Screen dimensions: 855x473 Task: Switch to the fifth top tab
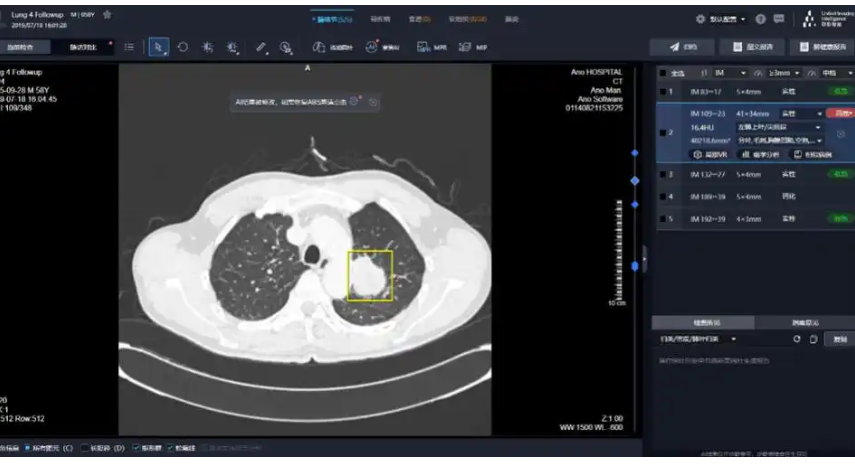coord(511,19)
